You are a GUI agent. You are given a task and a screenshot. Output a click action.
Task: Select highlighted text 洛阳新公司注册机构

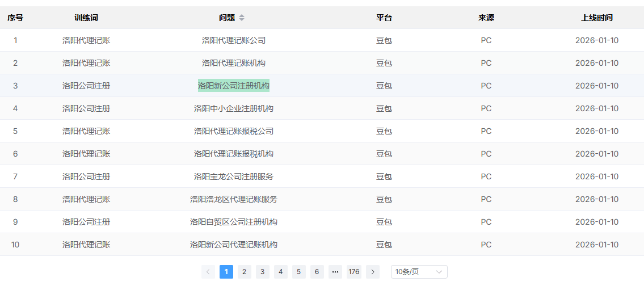(234, 86)
